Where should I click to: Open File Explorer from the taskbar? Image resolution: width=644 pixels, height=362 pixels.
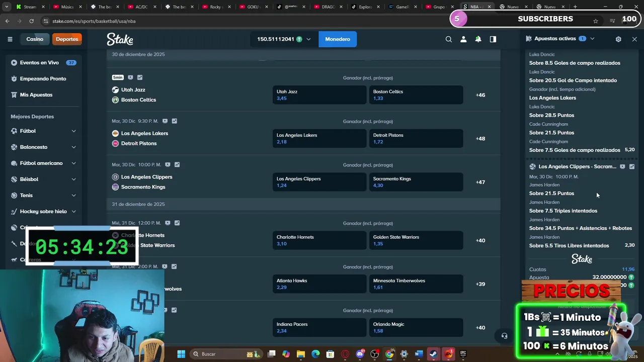pyautogui.click(x=301, y=354)
